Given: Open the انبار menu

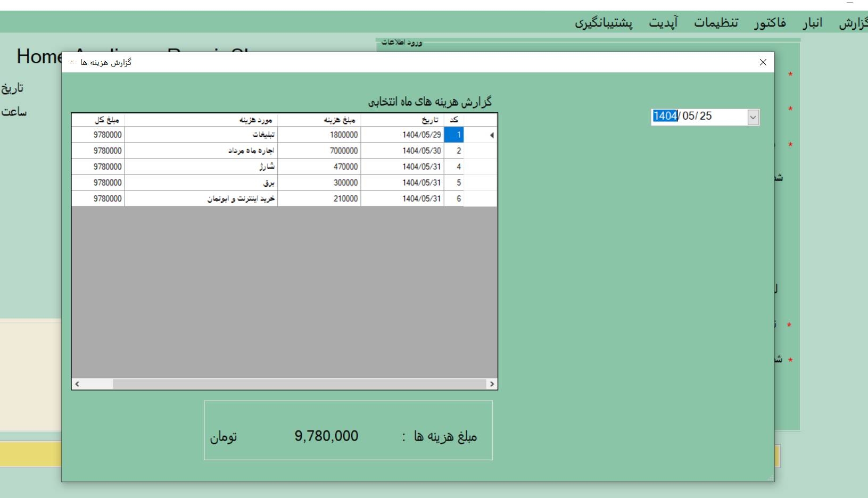Looking at the screenshot, I should pos(813,23).
